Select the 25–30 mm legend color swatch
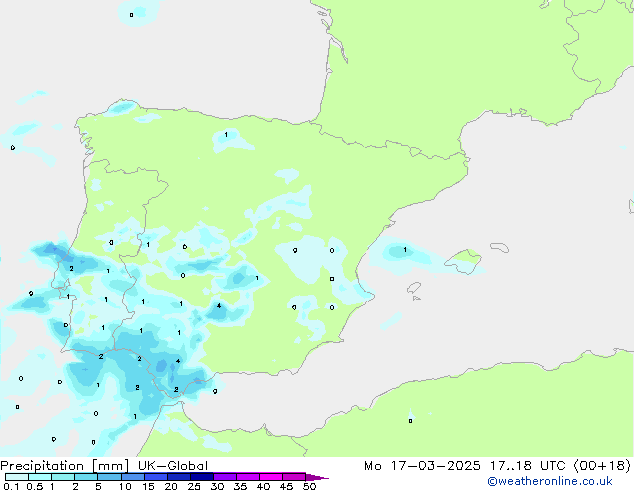The height and width of the screenshot is (490, 634). pyautogui.click(x=201, y=477)
